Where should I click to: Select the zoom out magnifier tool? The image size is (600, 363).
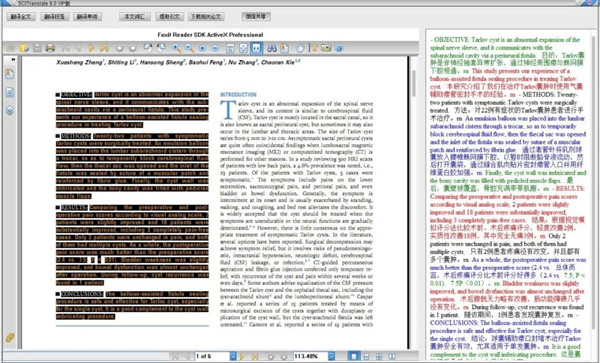pos(189,48)
